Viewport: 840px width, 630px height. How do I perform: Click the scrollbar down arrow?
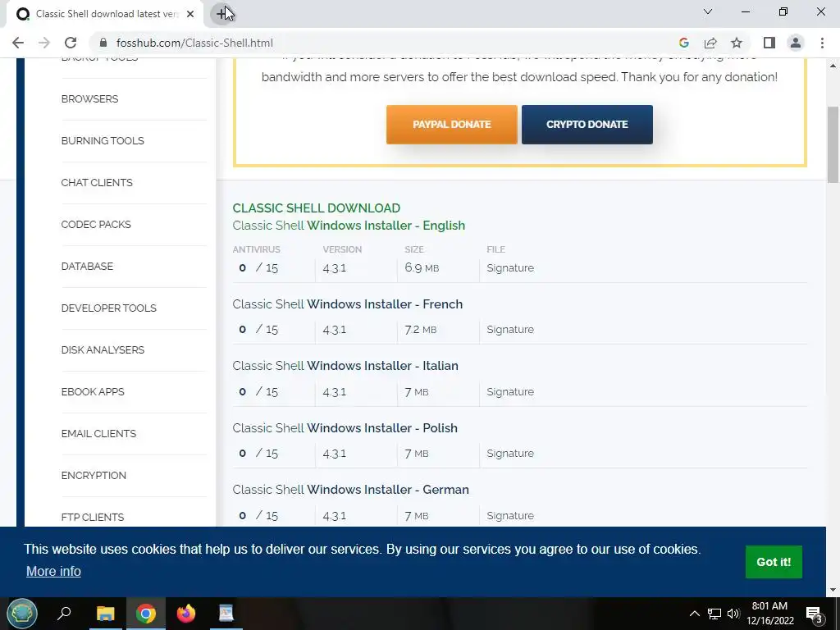pos(833,590)
